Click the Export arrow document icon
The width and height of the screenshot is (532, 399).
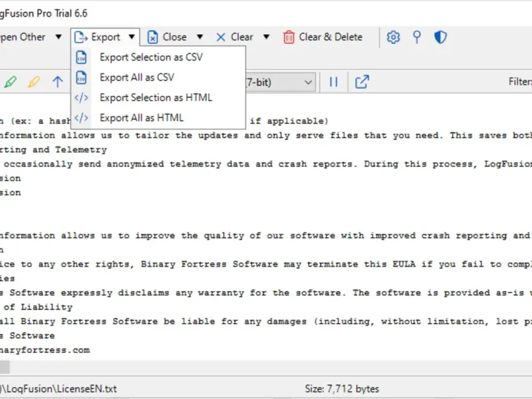coord(80,37)
